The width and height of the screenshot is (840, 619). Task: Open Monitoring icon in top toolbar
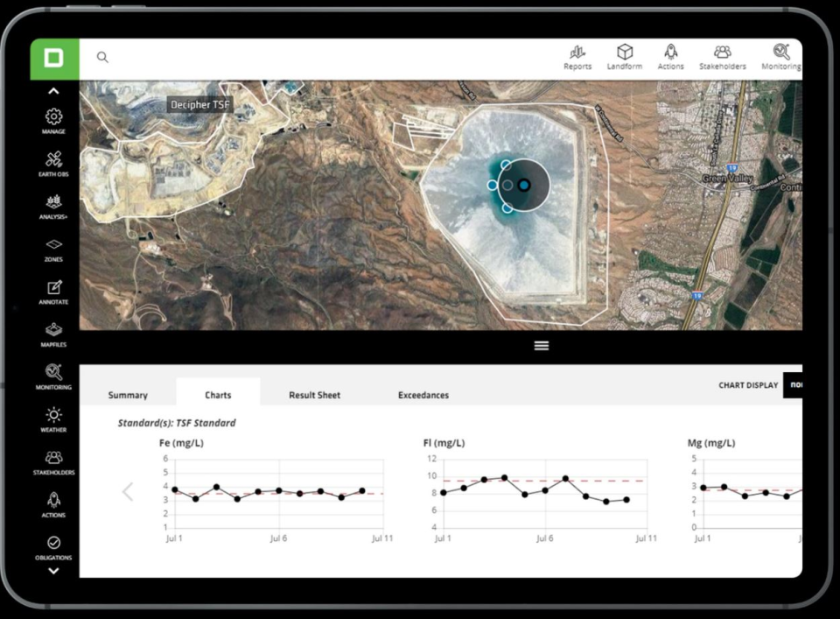pyautogui.click(x=781, y=58)
